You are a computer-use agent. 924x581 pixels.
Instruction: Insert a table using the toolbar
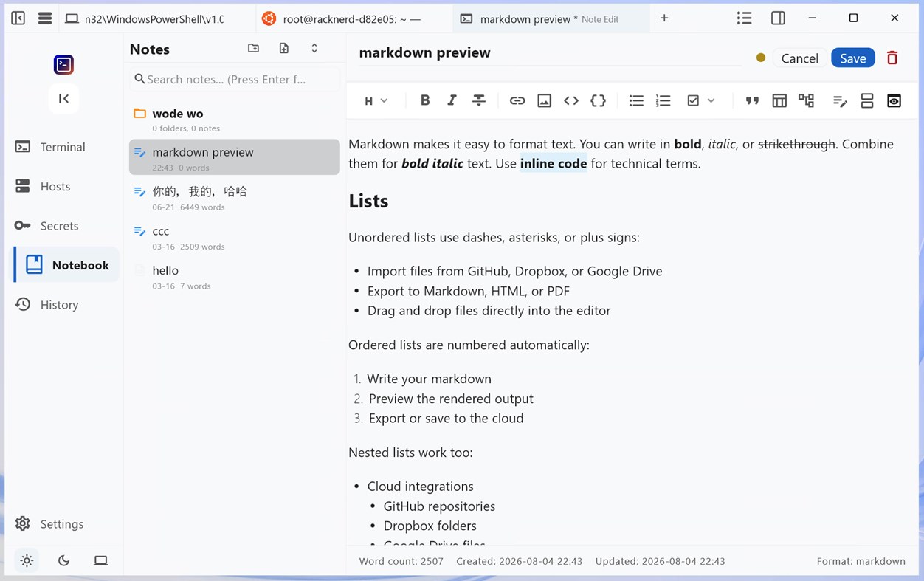click(779, 100)
